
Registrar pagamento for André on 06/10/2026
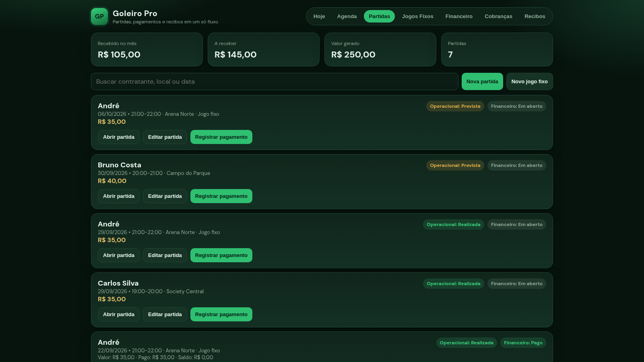click(221, 137)
